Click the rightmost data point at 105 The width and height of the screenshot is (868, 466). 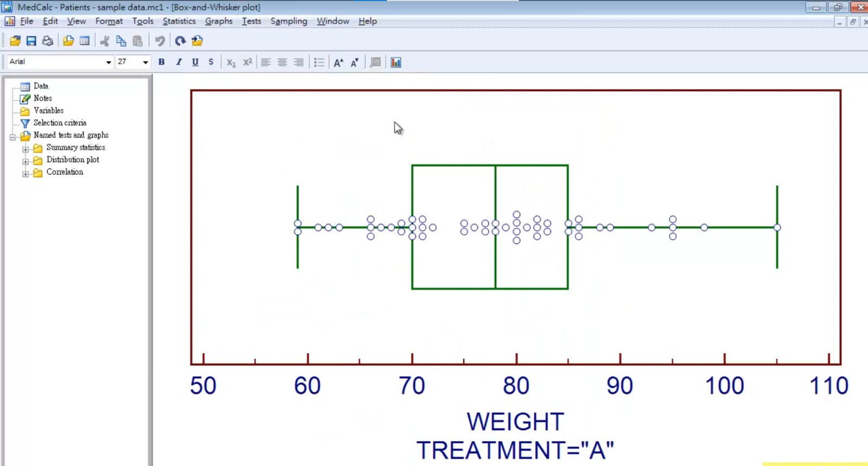pyautogui.click(x=777, y=227)
